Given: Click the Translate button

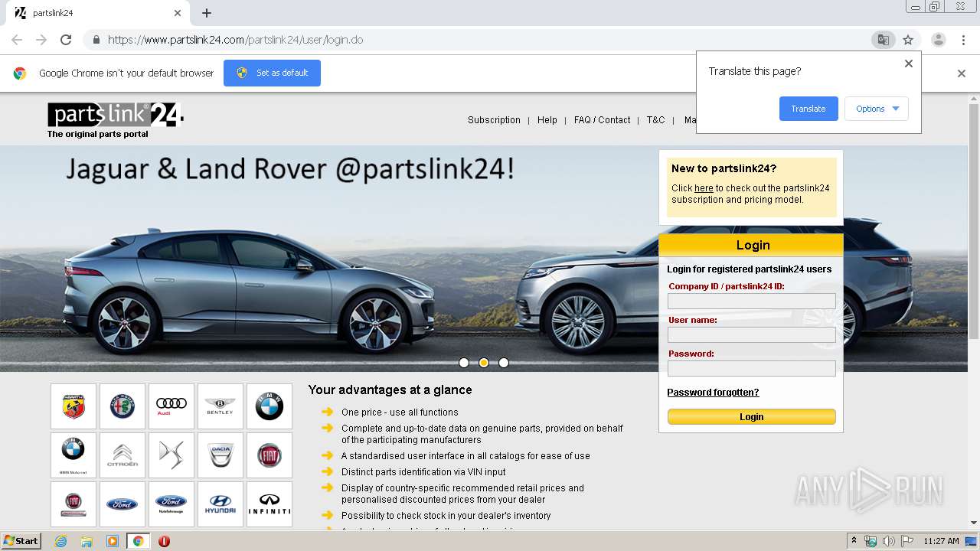Looking at the screenshot, I should pos(808,109).
